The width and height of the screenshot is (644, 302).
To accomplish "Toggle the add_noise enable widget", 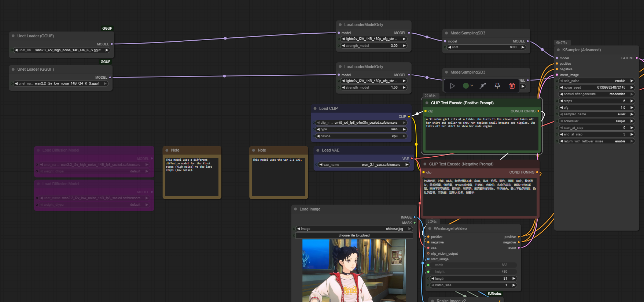I will pos(596,81).
